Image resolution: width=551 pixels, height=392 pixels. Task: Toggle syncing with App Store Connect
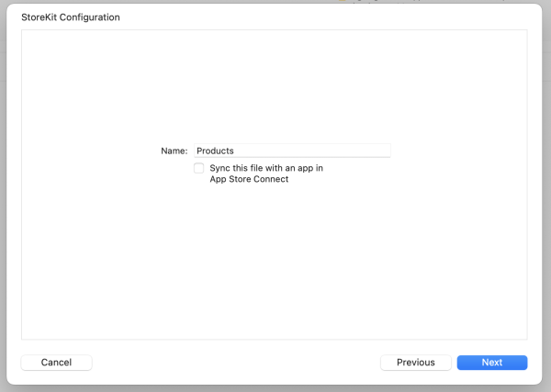[x=199, y=169]
